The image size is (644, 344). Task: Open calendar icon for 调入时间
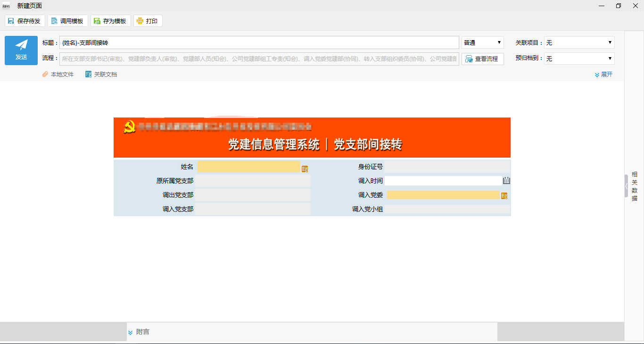[506, 180]
